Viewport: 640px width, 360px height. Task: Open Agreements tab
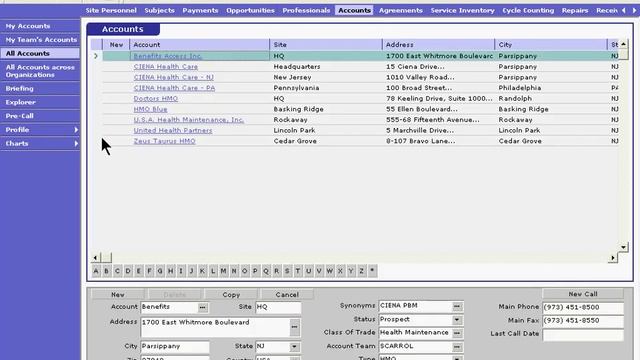pos(400,10)
